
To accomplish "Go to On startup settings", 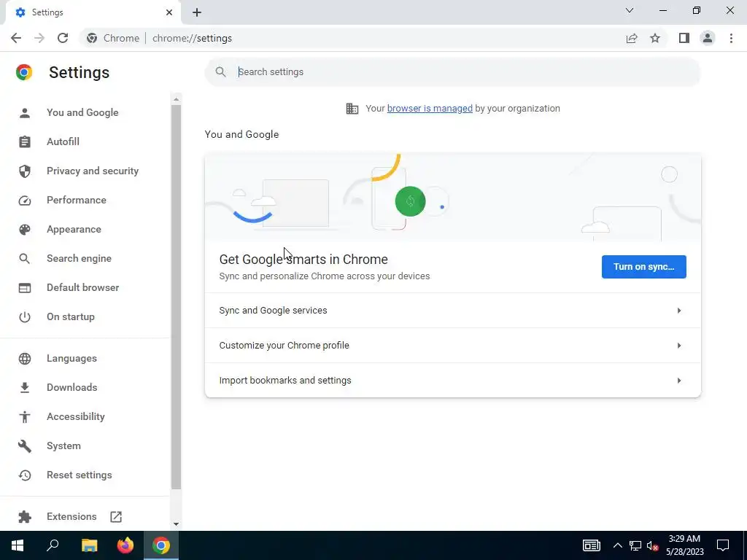I will click(71, 316).
